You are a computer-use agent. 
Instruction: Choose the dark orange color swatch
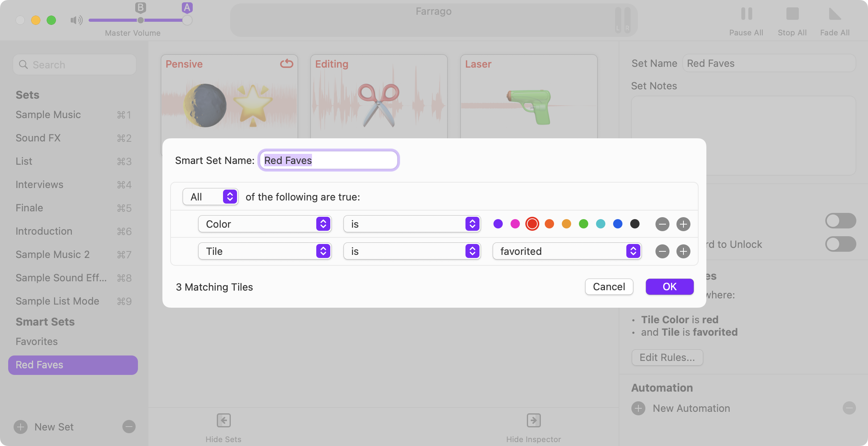(x=549, y=224)
